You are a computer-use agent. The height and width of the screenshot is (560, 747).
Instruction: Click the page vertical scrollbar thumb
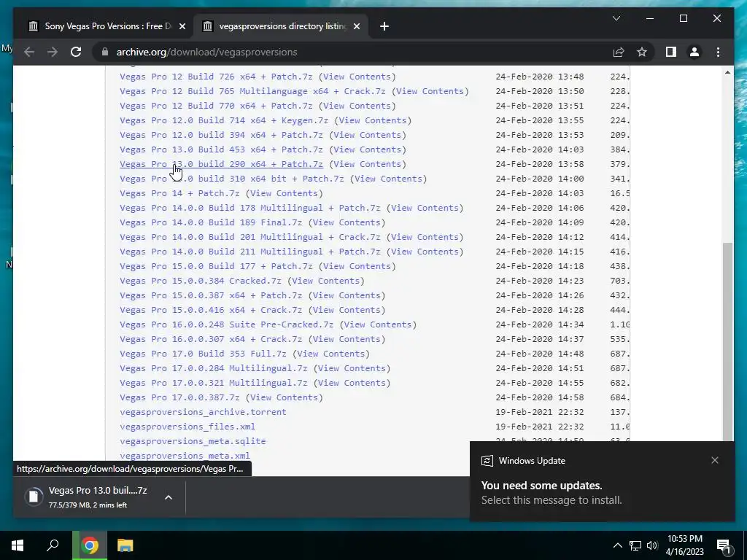pyautogui.click(x=727, y=341)
